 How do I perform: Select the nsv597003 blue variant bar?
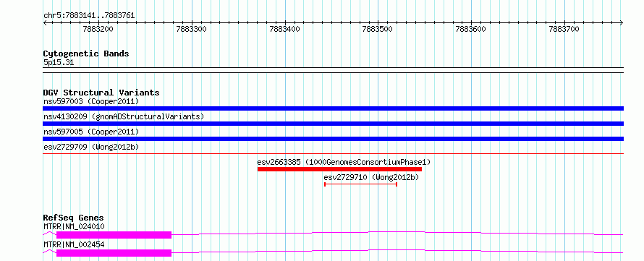[333, 108]
